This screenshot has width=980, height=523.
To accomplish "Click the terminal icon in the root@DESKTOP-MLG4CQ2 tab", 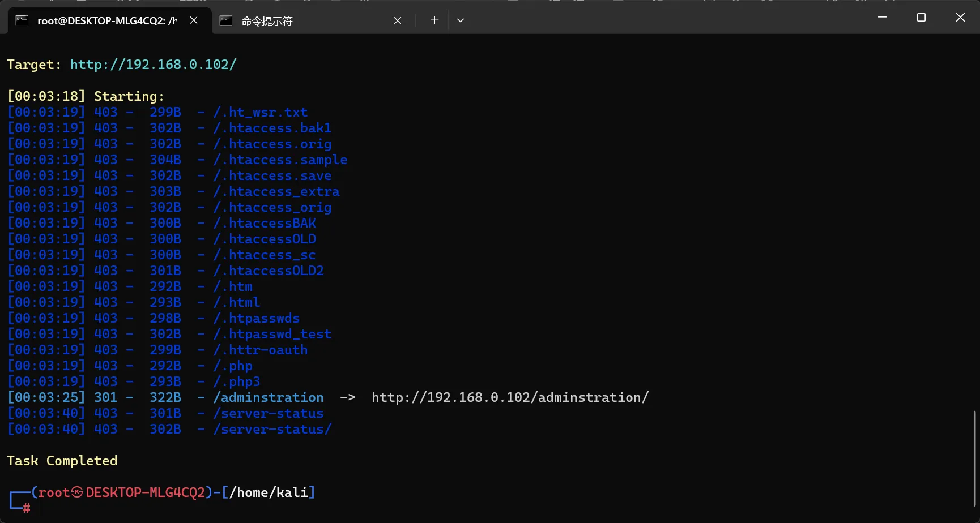I will [x=22, y=20].
